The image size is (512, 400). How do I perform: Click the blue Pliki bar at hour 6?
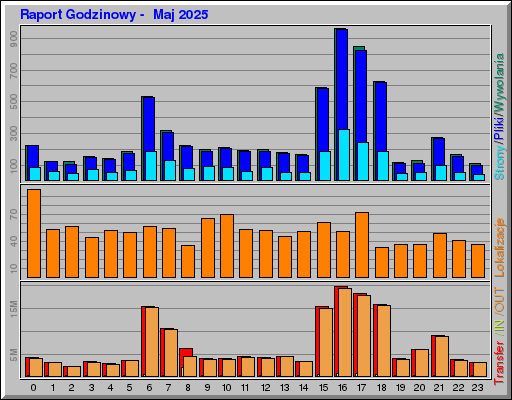click(x=149, y=124)
